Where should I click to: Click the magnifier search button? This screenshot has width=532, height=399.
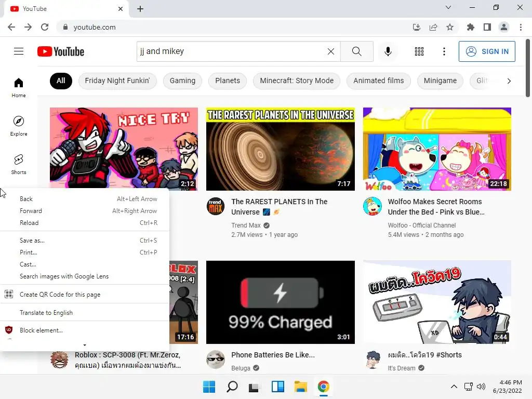pyautogui.click(x=356, y=51)
